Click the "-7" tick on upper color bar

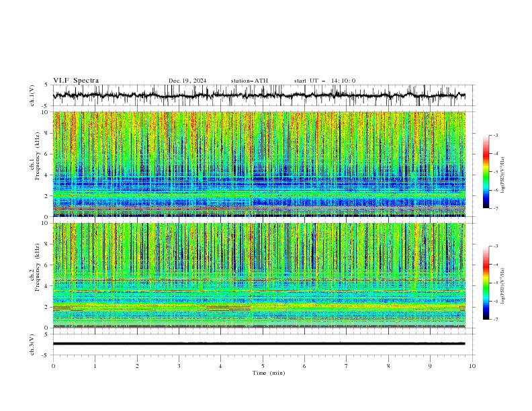point(496,209)
